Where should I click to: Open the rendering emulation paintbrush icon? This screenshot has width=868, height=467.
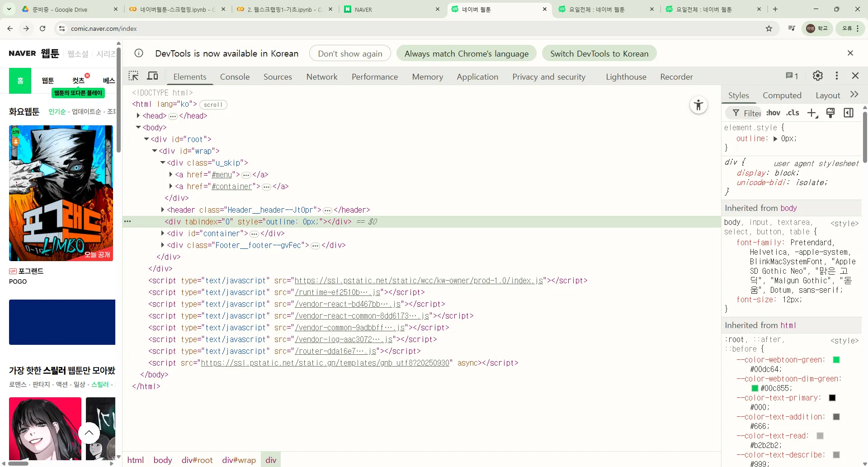point(830,113)
